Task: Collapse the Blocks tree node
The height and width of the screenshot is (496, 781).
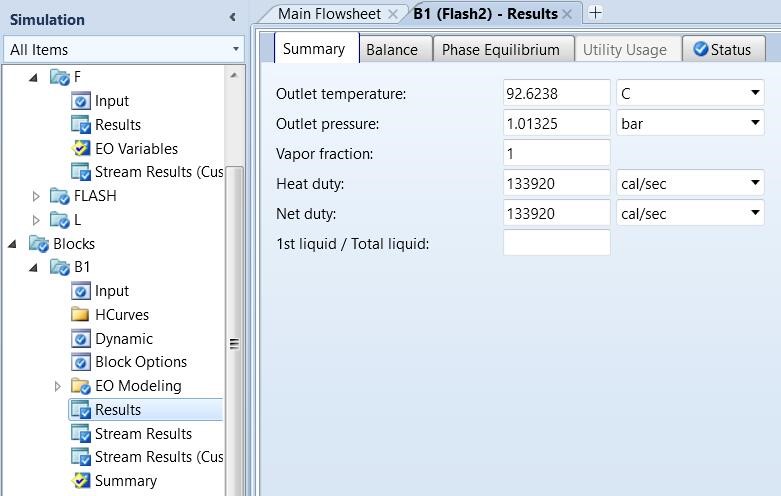Action: tap(15, 244)
